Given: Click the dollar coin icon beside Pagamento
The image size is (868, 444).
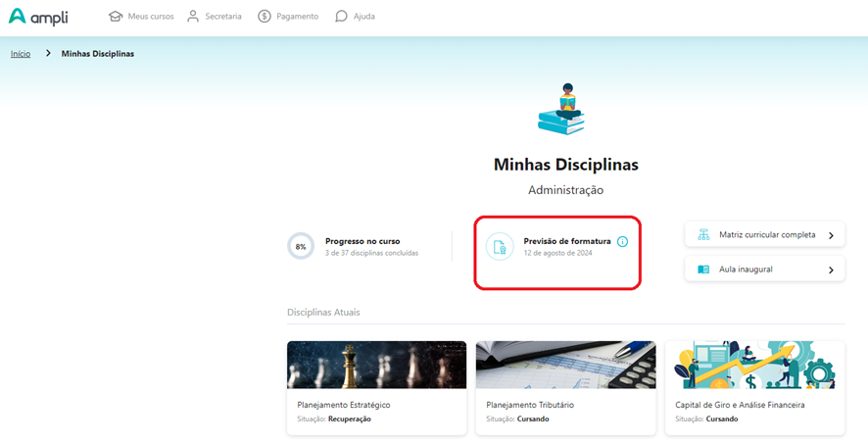Looking at the screenshot, I should click(x=265, y=16).
